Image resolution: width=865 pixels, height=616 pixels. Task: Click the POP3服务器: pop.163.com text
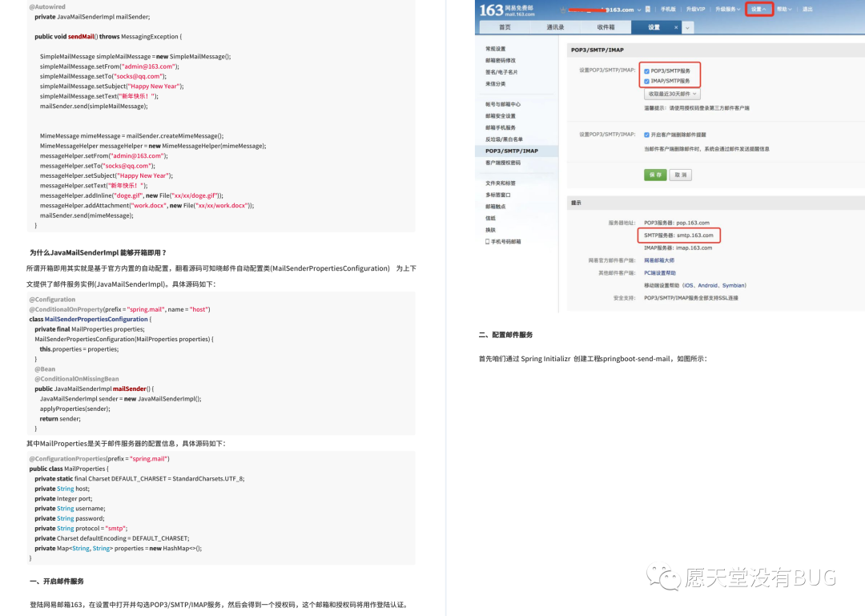[677, 223]
